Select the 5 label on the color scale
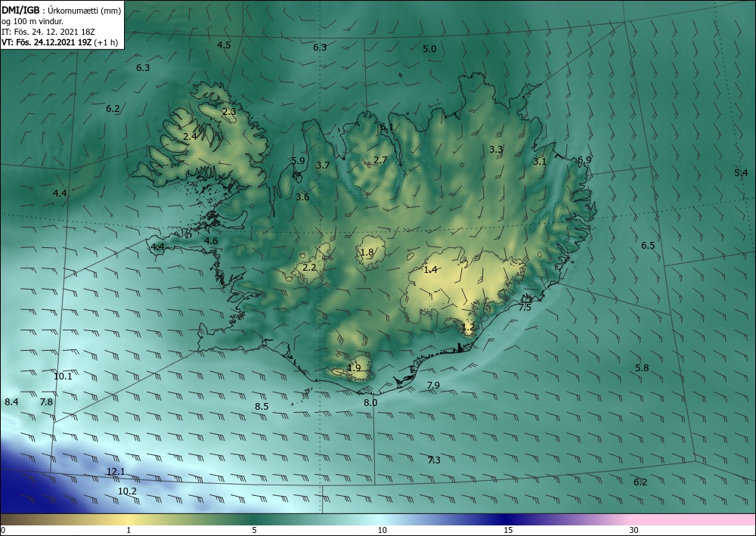Screen dimensions: 756x536 click(254, 530)
